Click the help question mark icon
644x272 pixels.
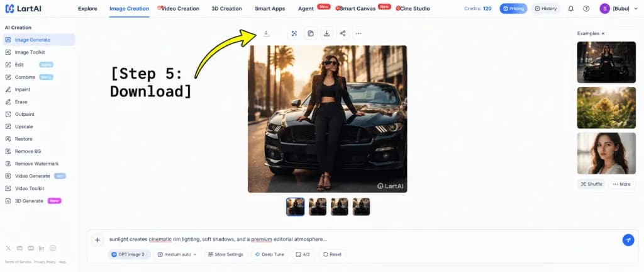coord(586,9)
